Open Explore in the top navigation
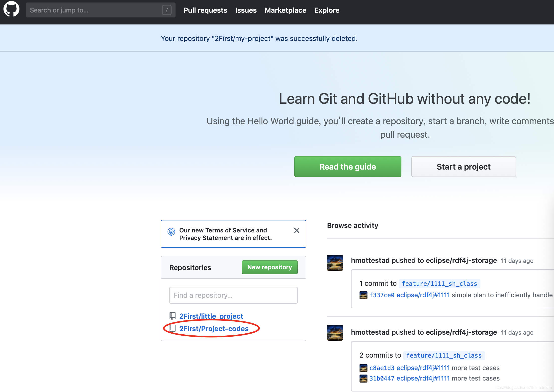 point(327,10)
